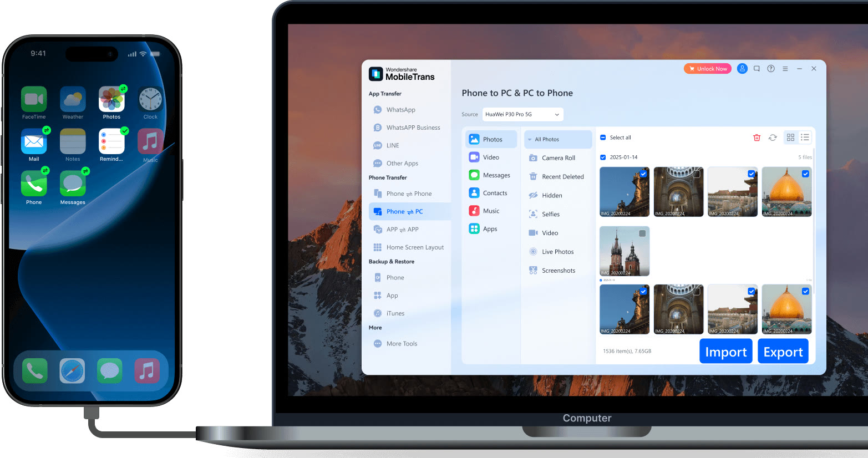Screen dimensions: 868x458
Task: Click the Import button
Action: 725,351
